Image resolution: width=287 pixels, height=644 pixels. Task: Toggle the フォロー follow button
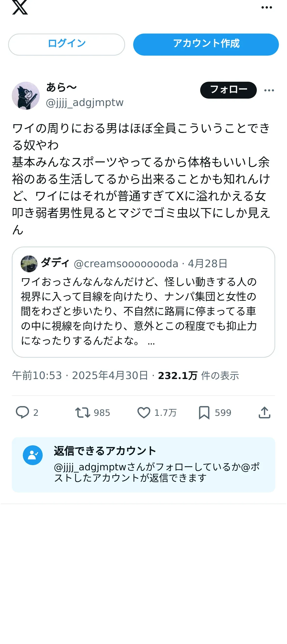pyautogui.click(x=228, y=90)
